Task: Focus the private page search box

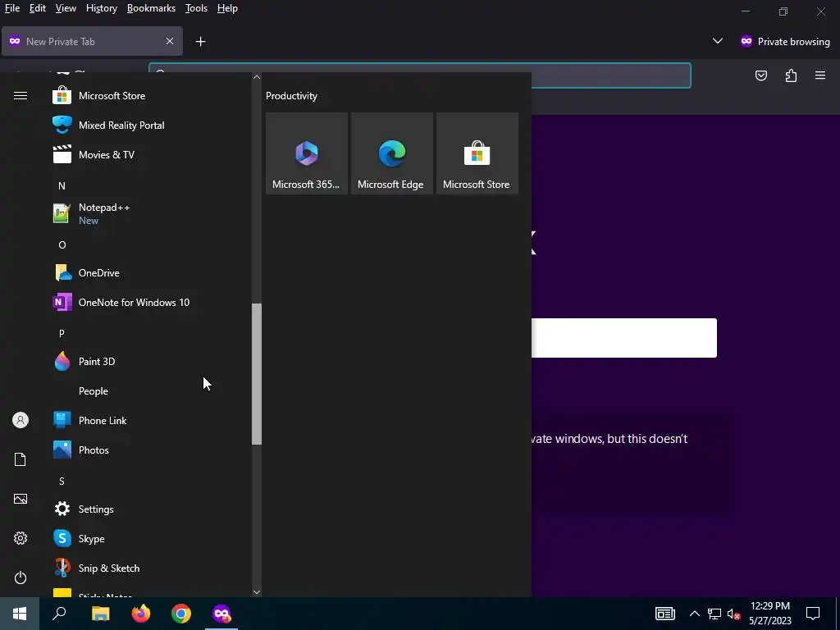Action: (x=624, y=338)
